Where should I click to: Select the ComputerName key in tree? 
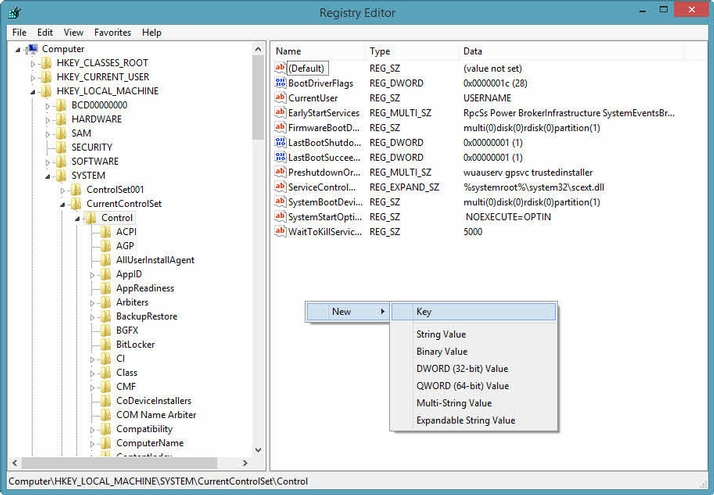coord(149,443)
